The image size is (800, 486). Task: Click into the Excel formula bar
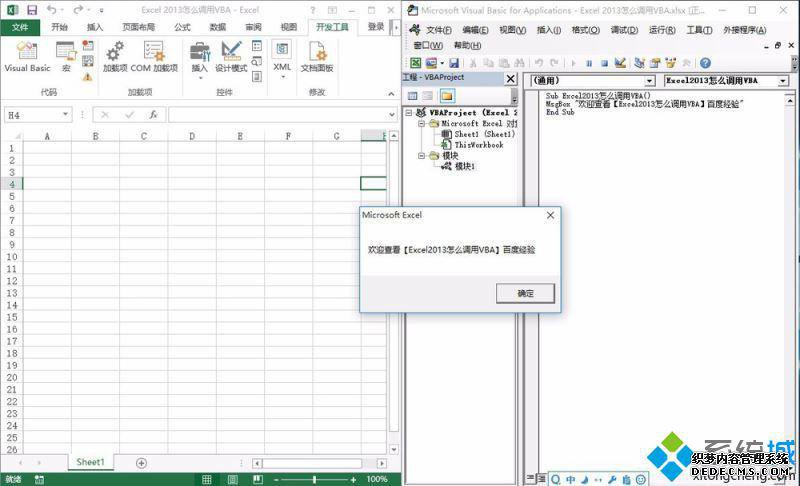click(278, 115)
